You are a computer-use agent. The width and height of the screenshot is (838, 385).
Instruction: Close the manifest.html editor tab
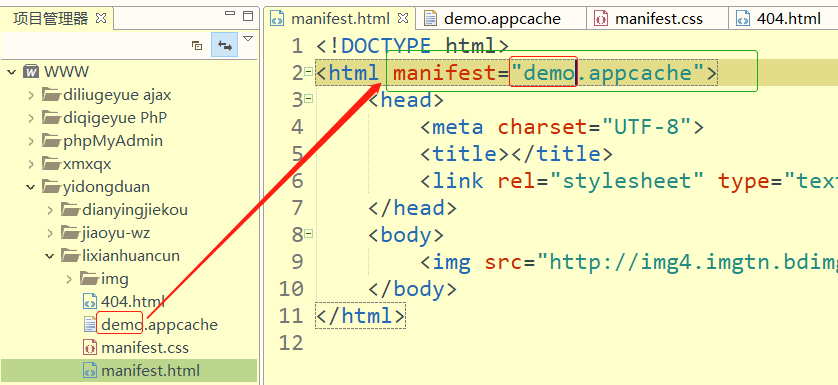coord(404,19)
